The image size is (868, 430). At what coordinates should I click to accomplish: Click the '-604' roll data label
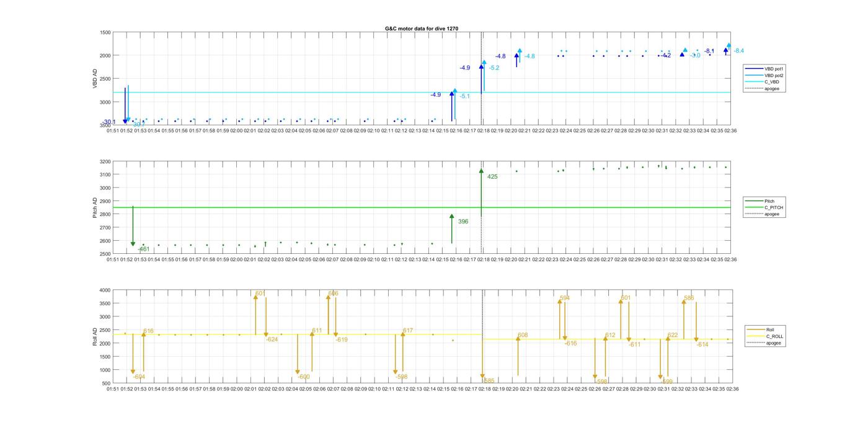click(139, 377)
